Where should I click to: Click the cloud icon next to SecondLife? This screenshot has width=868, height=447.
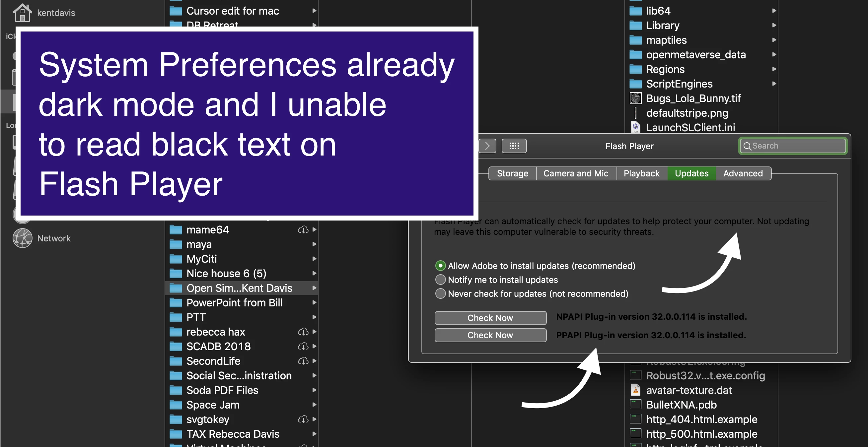click(x=303, y=361)
